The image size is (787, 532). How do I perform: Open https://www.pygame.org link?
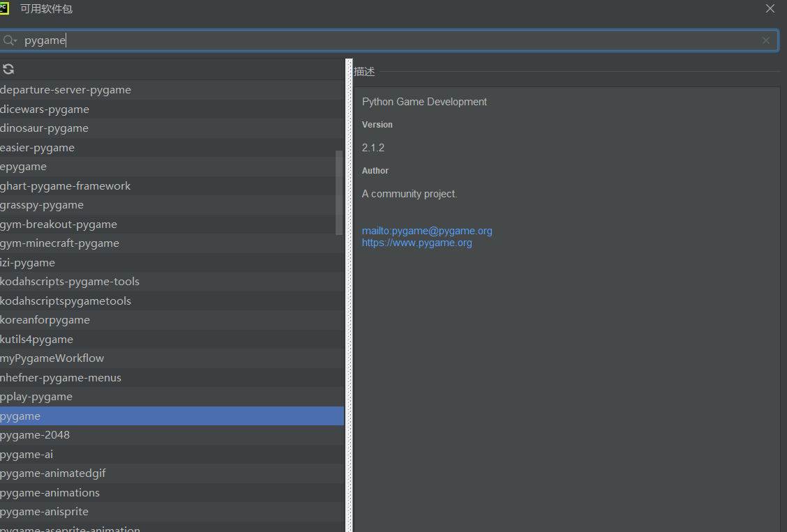pos(417,243)
